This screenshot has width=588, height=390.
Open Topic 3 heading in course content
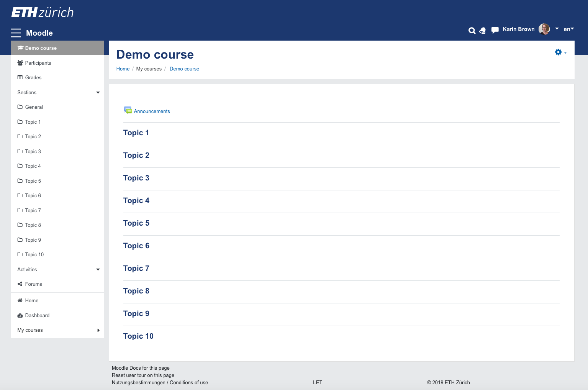tap(136, 178)
